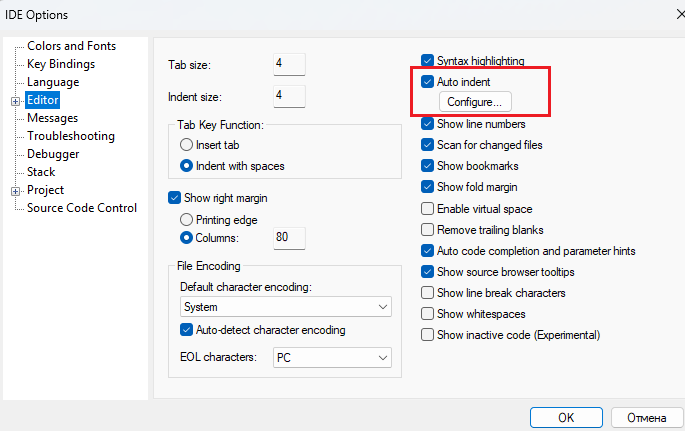This screenshot has width=685, height=431.
Task: Toggle the Syntax highlighting checkbox
Action: coord(428,61)
